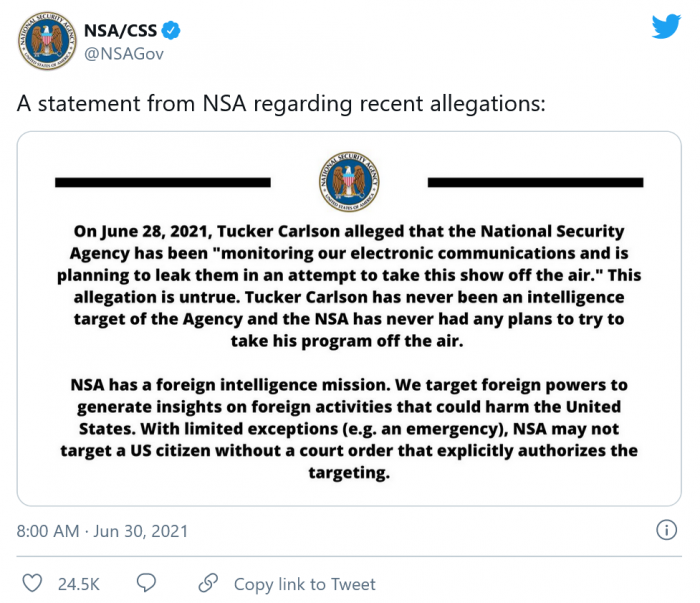Open the tweet info circle icon
Screen dimensions: 700x603
click(x=666, y=530)
